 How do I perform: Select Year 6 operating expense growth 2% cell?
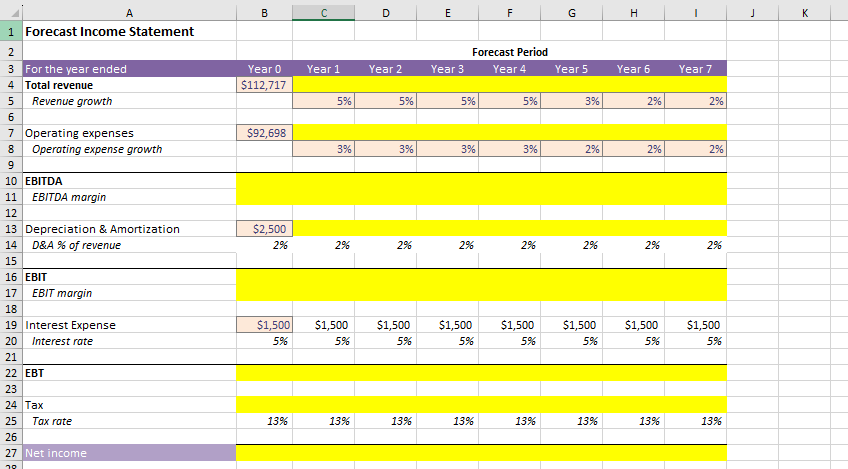point(634,149)
